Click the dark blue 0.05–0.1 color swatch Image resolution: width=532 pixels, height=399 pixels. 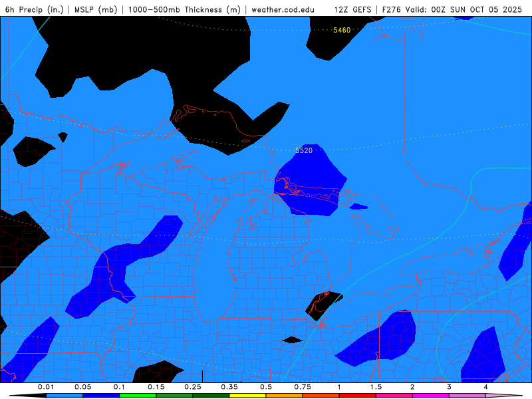pyautogui.click(x=101, y=396)
